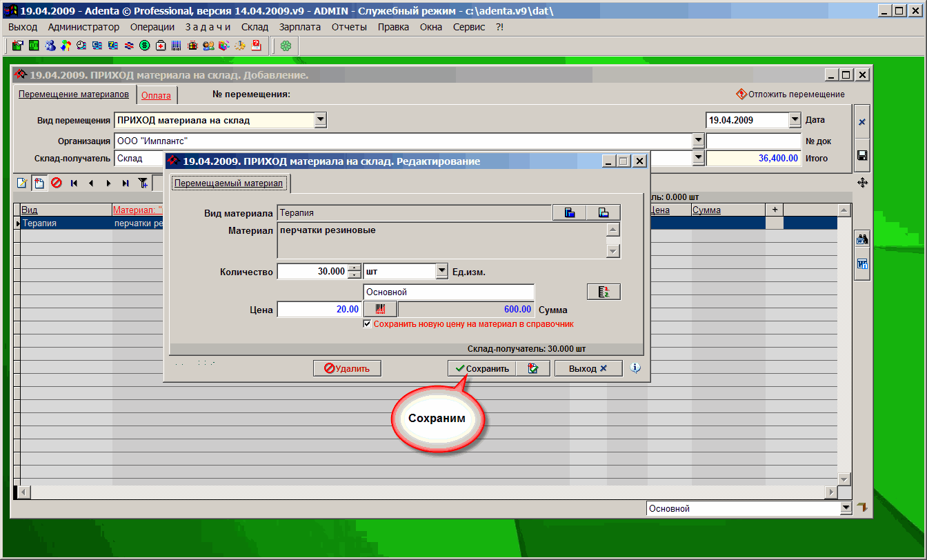Click the blue info icon in dialog
Viewport: 927px width, 560px height.
[635, 368]
